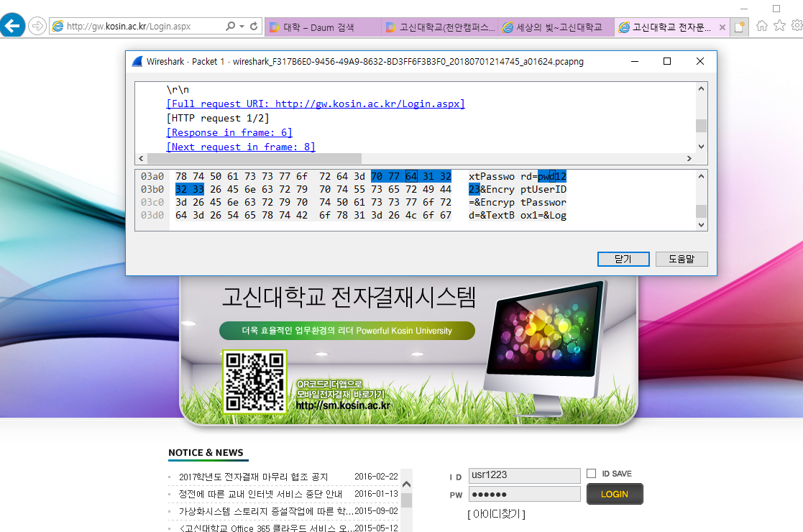Close the Wireshark packet window with X
The height and width of the screenshot is (532, 803).
(x=700, y=61)
